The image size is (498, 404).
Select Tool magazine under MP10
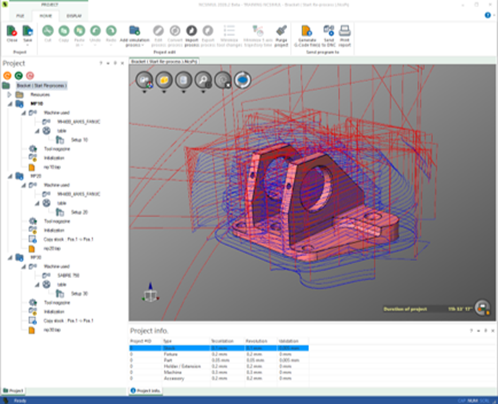point(57,149)
